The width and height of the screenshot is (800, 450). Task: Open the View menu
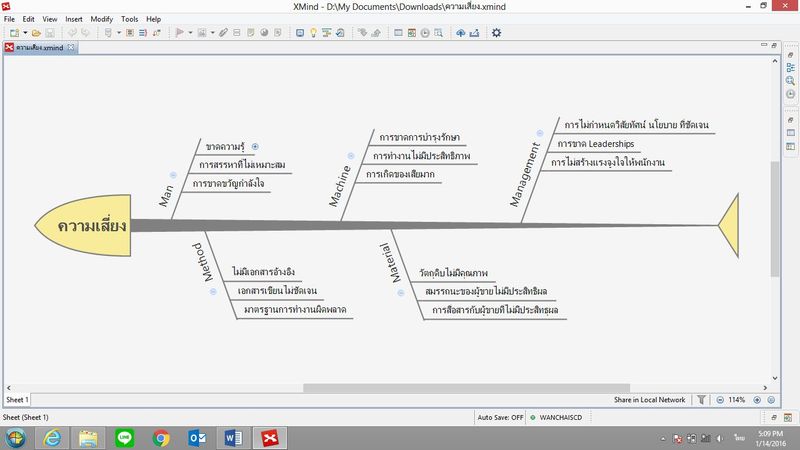click(x=49, y=19)
